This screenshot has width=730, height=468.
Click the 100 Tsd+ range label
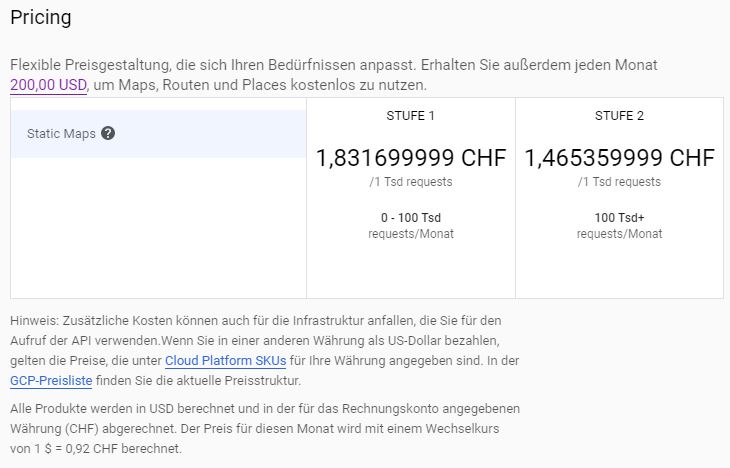coord(619,217)
